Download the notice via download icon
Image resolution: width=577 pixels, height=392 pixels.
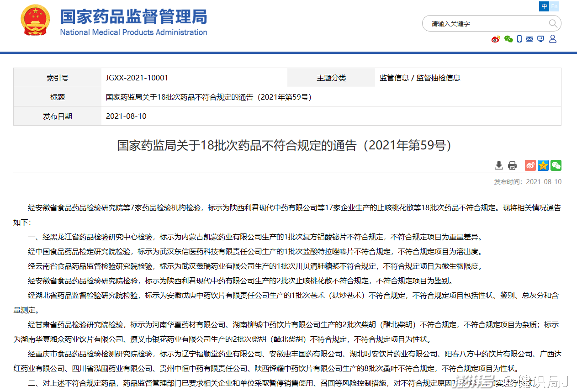coord(499,165)
